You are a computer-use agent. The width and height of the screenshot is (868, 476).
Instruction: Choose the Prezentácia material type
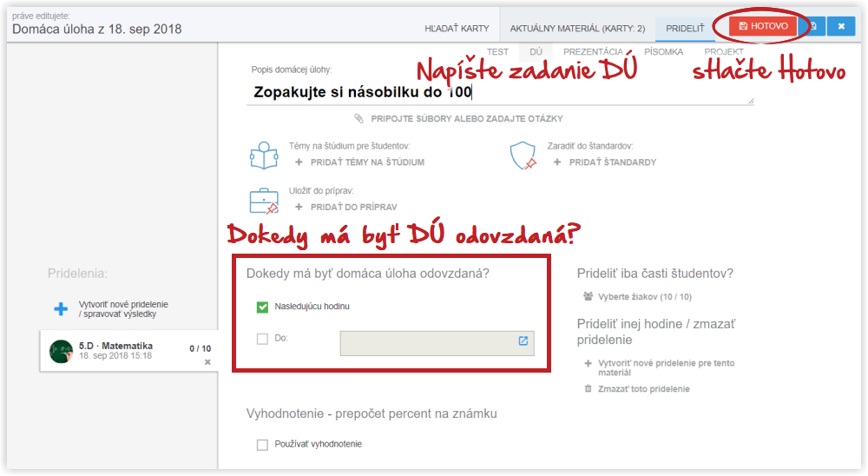tap(593, 51)
